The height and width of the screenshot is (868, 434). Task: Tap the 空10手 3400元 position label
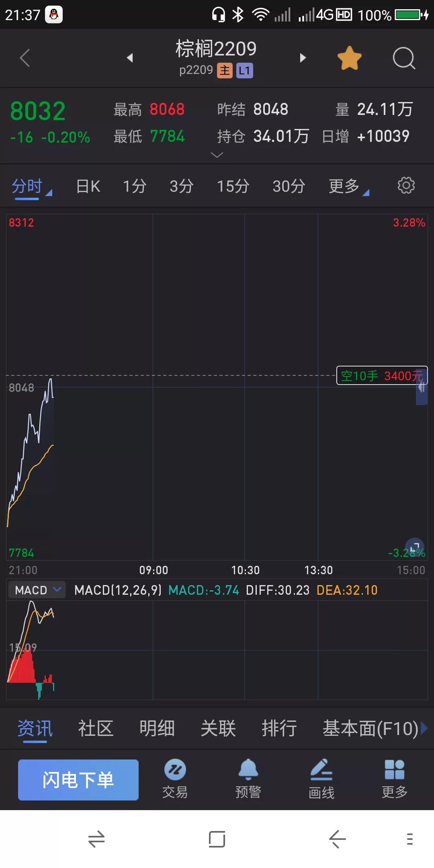coord(382,375)
